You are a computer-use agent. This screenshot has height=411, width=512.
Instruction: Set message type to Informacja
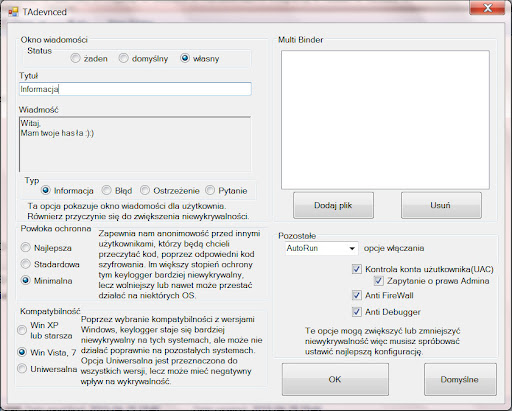click(45, 190)
